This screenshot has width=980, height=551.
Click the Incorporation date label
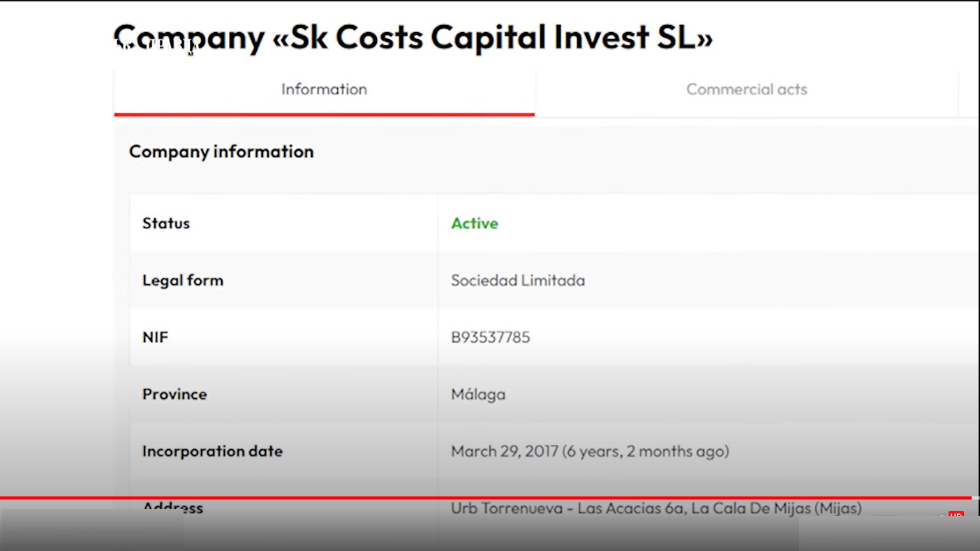coord(212,451)
